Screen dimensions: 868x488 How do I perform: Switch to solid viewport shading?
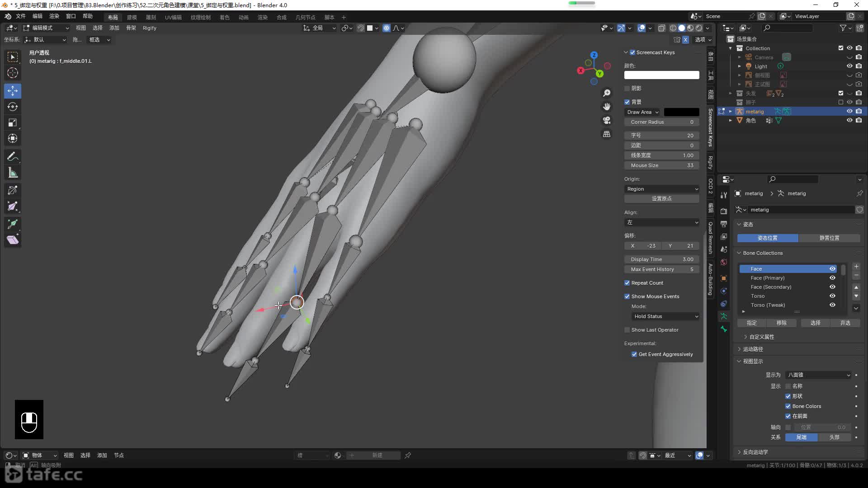[682, 28]
